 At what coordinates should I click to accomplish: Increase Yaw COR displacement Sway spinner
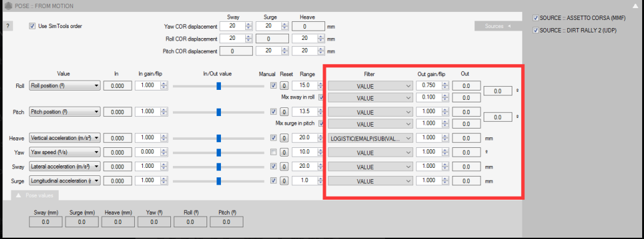tap(248, 24)
